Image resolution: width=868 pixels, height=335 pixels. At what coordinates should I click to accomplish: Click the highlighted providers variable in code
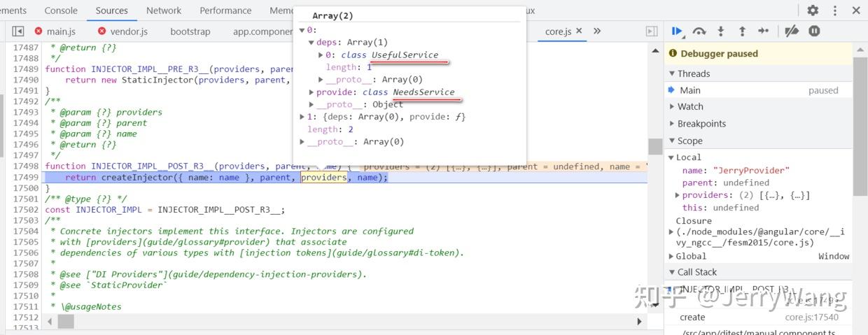[324, 178]
